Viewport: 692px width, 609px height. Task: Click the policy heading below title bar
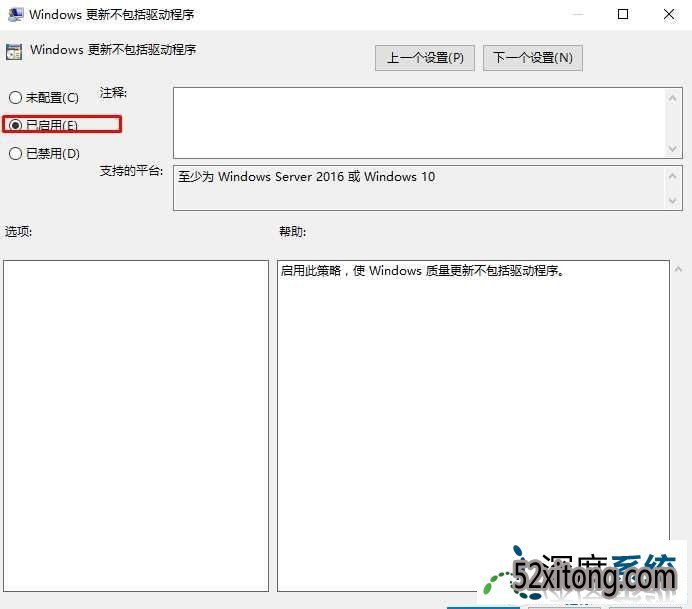point(113,49)
